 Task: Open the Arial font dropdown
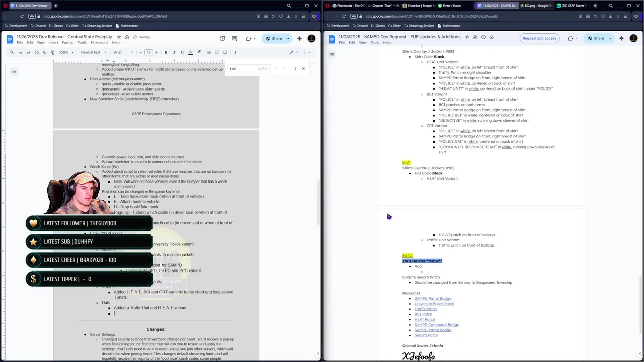coord(123,52)
